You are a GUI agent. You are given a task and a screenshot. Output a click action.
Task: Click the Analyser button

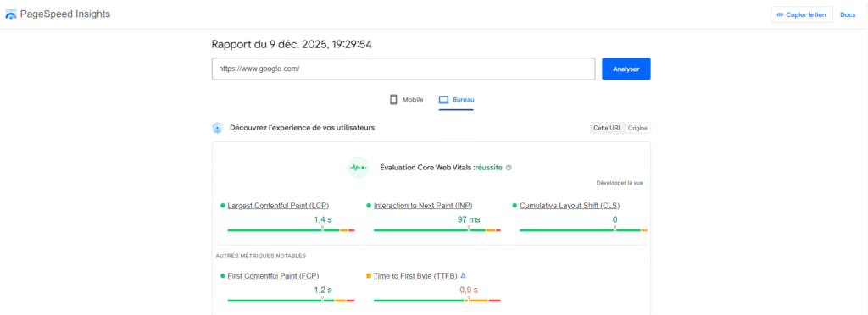626,69
